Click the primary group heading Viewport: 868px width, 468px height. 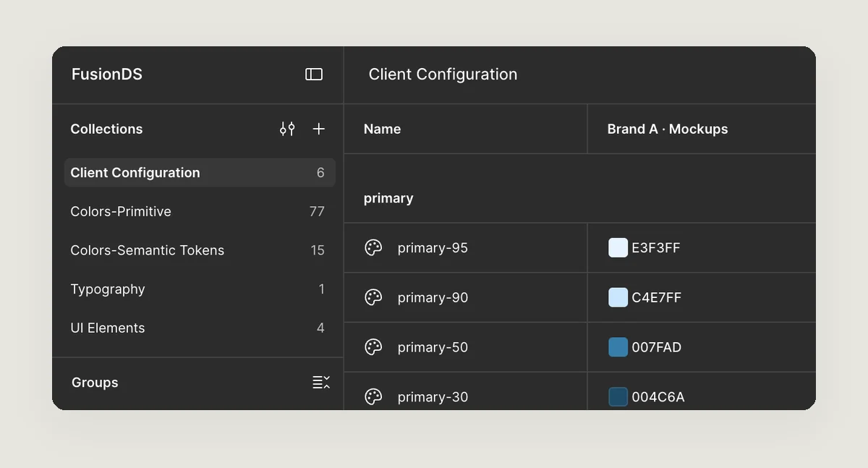pyautogui.click(x=388, y=198)
